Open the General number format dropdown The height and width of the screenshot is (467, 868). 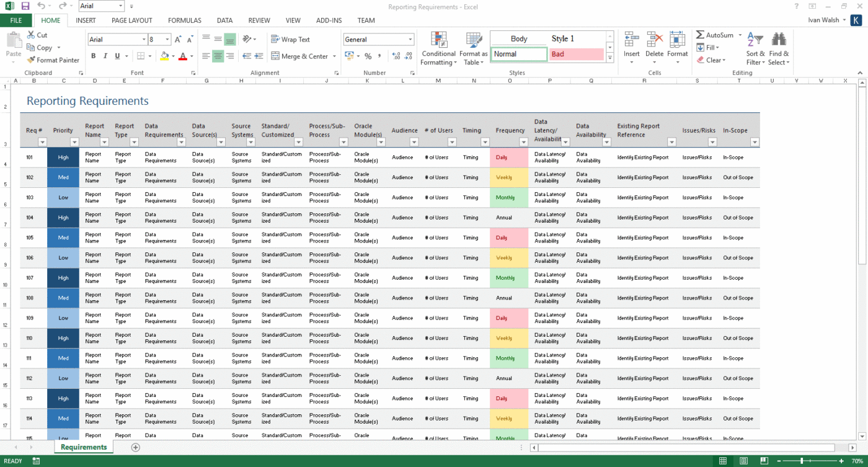(411, 39)
